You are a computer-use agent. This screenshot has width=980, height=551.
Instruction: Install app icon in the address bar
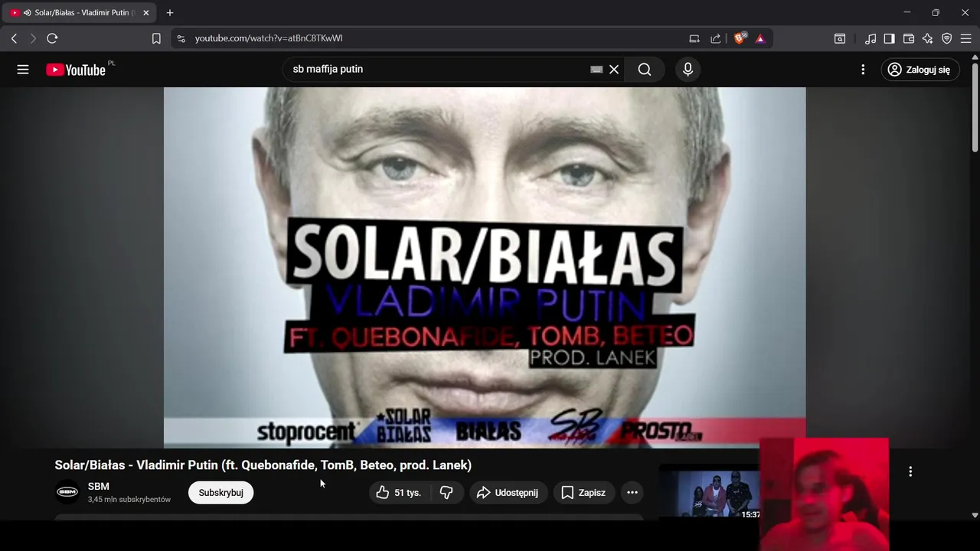click(x=694, y=38)
